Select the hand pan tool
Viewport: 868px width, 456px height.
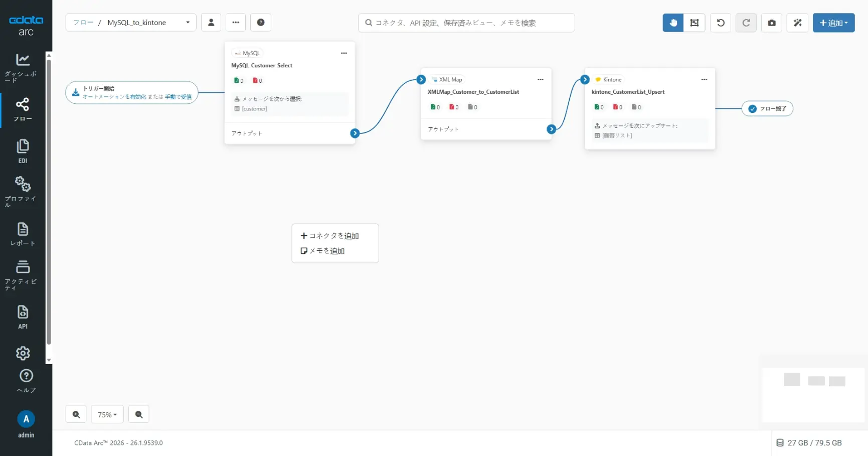pos(673,23)
